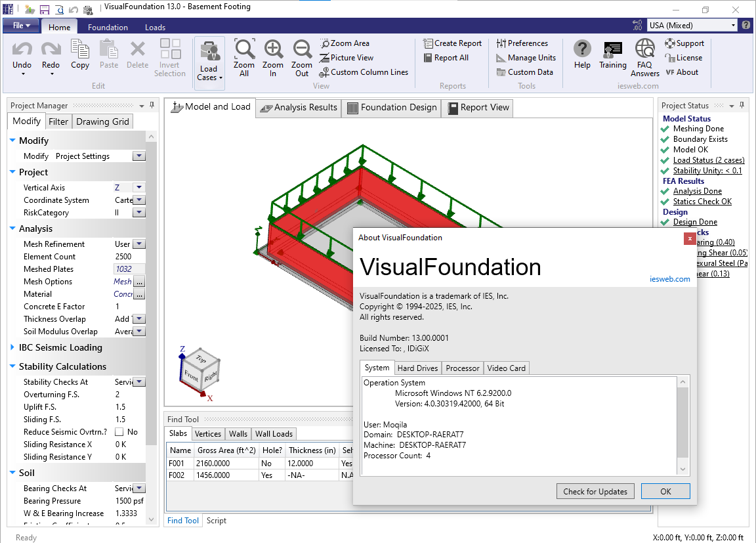Expand the IBC Seismic Loading section
This screenshot has width=756, height=543.
[12, 347]
